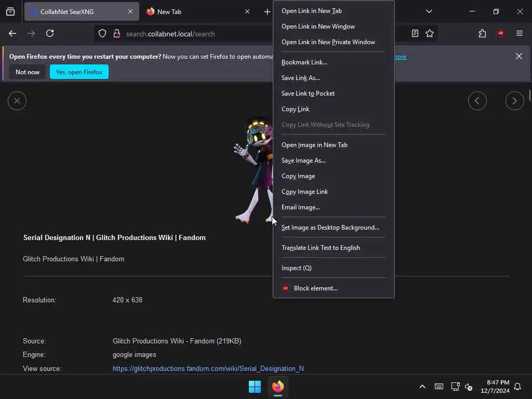Open the Firefox View tab overview icon
This screenshot has width=532, height=399.
[x=10, y=11]
